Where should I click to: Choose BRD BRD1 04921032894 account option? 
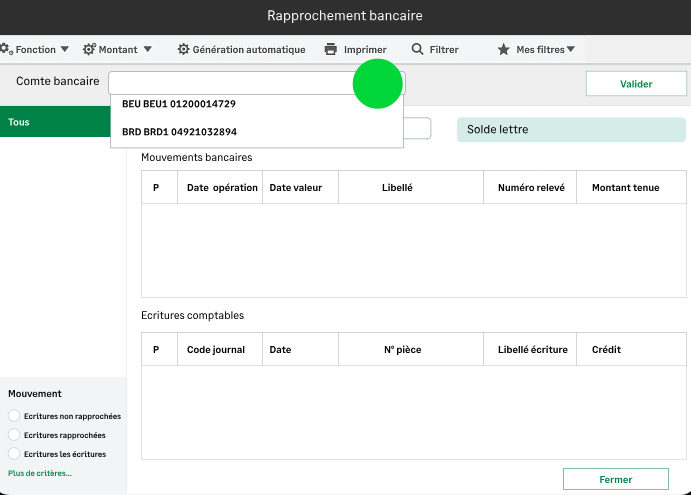180,131
